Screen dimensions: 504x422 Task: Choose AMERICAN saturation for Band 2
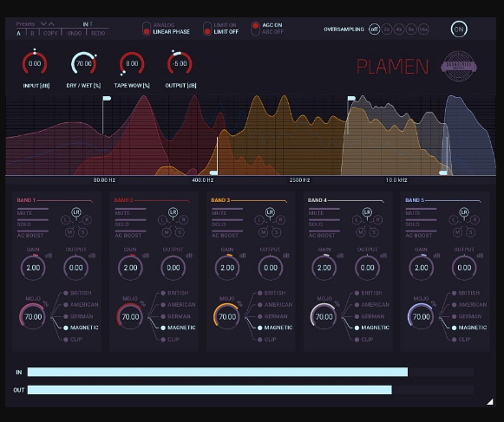[x=178, y=304]
